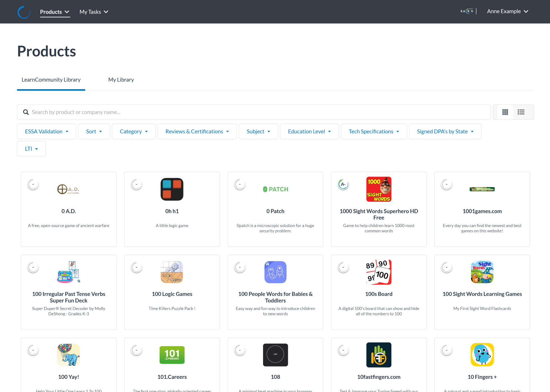Viewport: 550px width, 392px height.
Task: Open 100 Irregular Past Tense Verbs image
Action: 69,272
